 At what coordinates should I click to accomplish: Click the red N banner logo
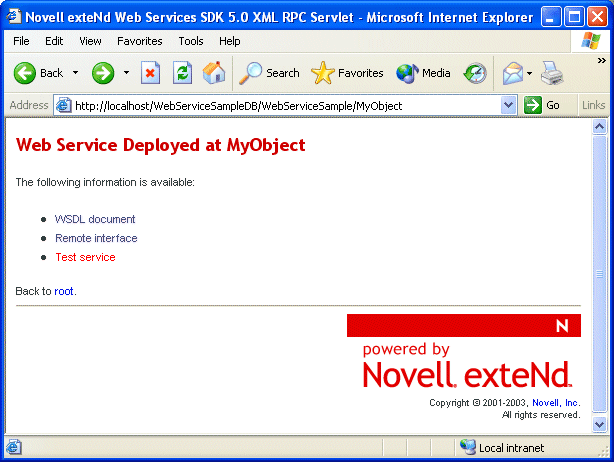tap(464, 325)
